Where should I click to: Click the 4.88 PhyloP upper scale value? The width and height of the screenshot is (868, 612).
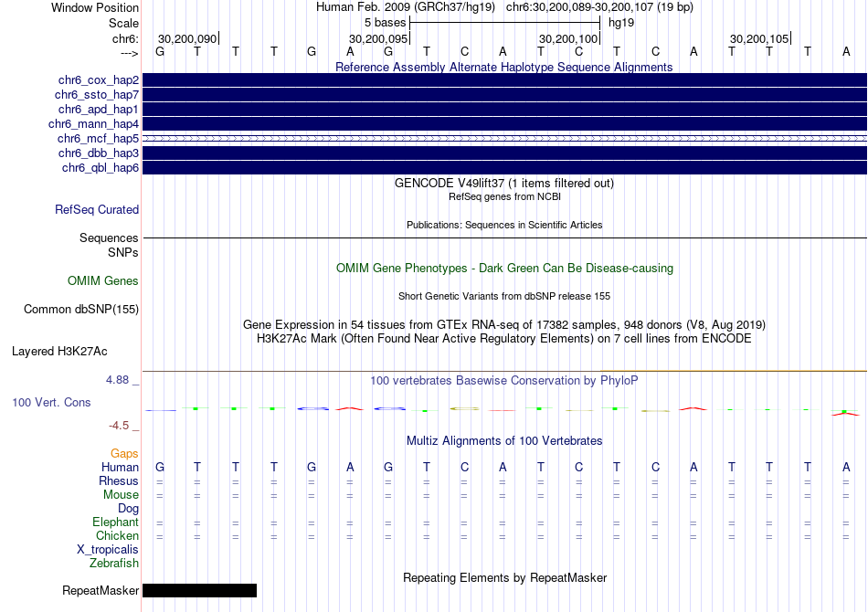point(117,380)
